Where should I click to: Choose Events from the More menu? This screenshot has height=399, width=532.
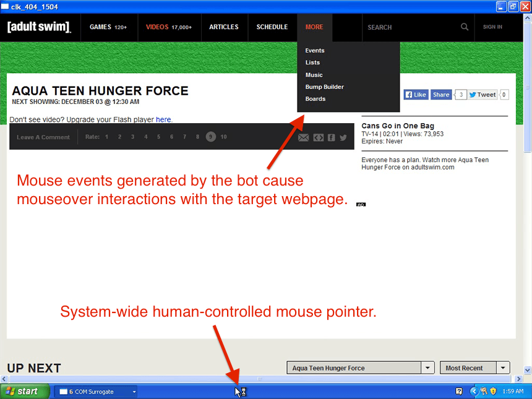(315, 51)
